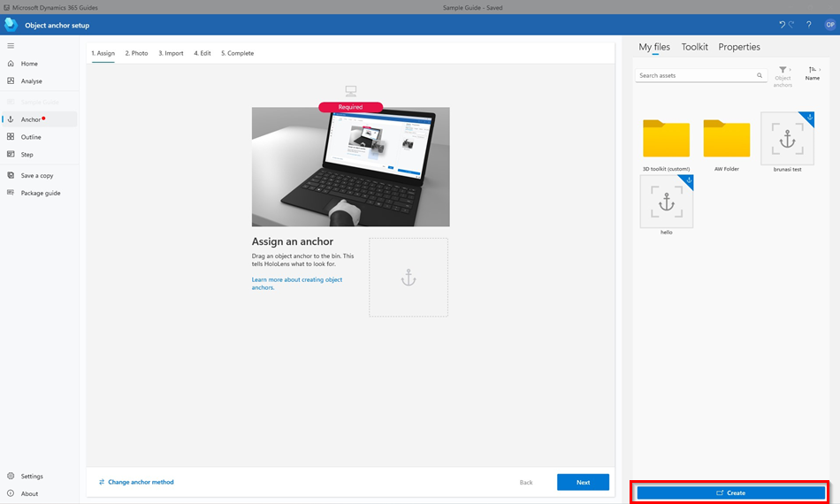Click the hamburger menu icon in sidebar

tap(11, 45)
